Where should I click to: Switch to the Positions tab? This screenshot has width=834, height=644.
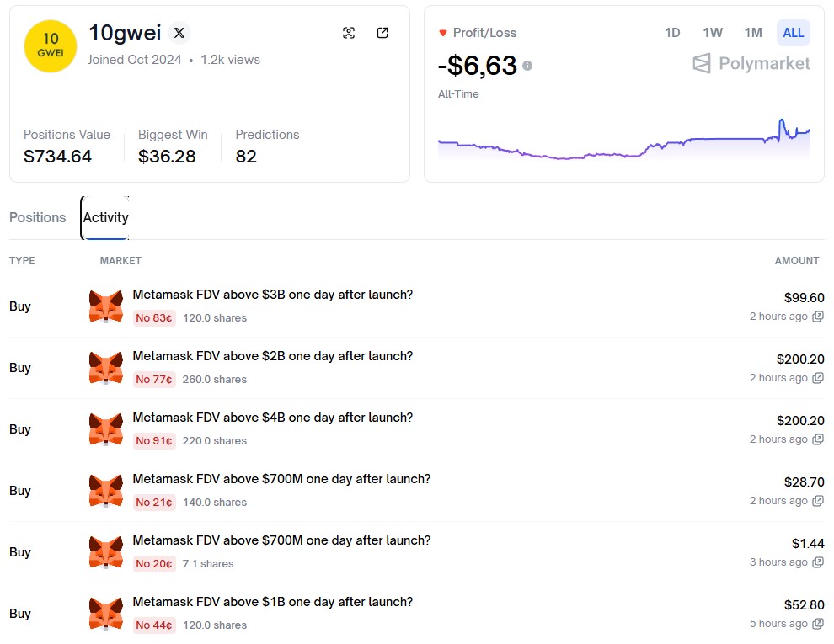pyautogui.click(x=37, y=217)
